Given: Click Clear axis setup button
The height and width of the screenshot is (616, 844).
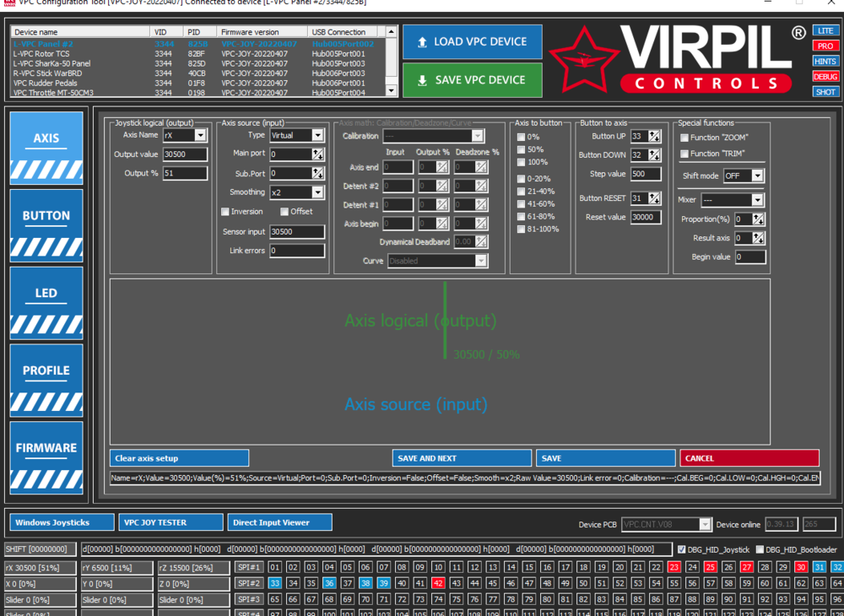Looking at the screenshot, I should [x=179, y=458].
